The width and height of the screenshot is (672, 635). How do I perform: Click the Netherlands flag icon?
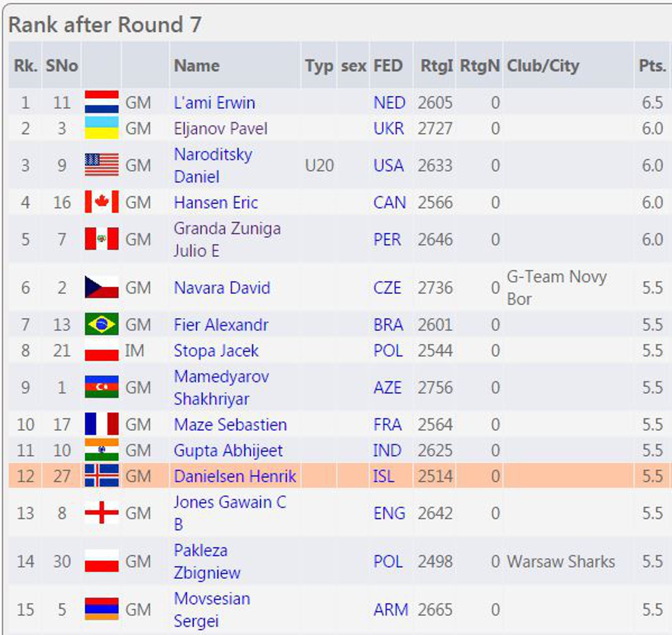coord(102,102)
